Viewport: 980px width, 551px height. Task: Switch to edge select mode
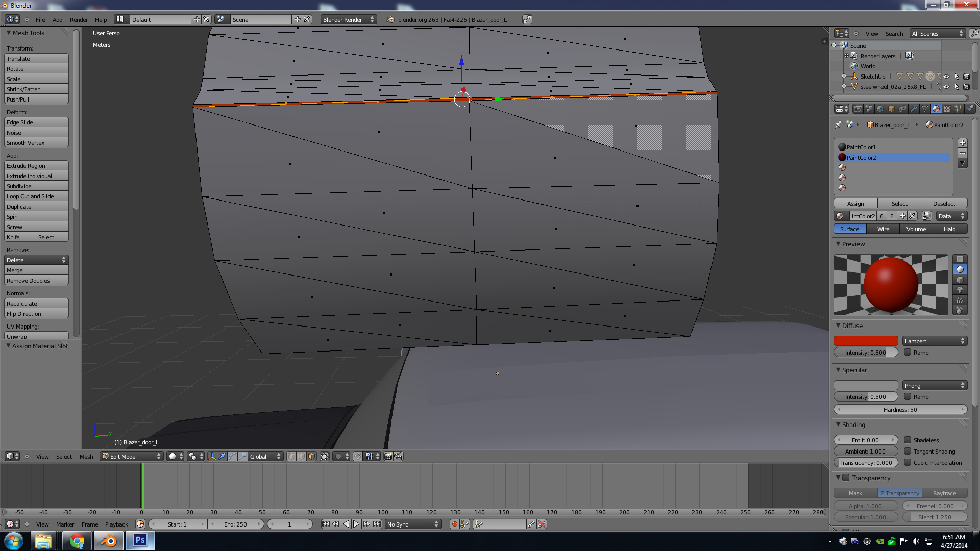point(301,456)
